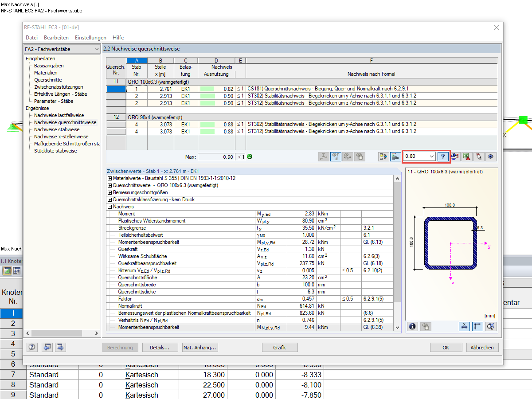Click the OK button

click(446, 348)
